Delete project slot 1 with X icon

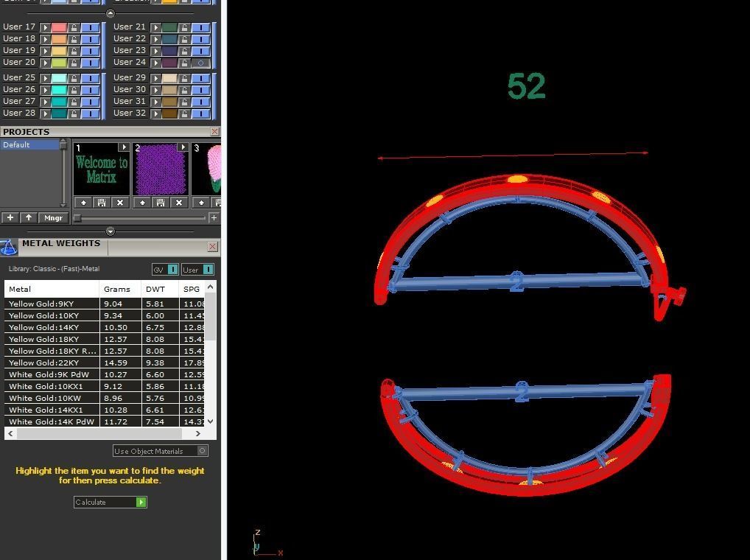120,203
